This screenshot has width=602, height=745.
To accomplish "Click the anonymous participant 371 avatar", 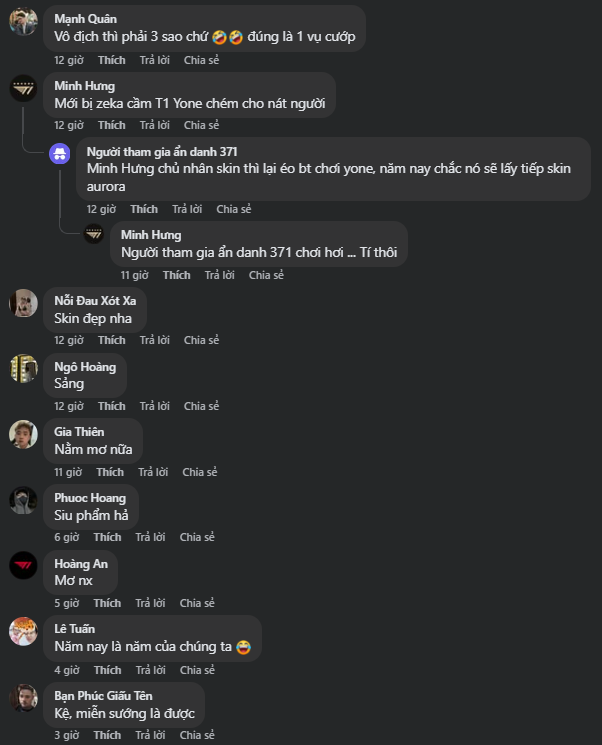I will coord(60,153).
